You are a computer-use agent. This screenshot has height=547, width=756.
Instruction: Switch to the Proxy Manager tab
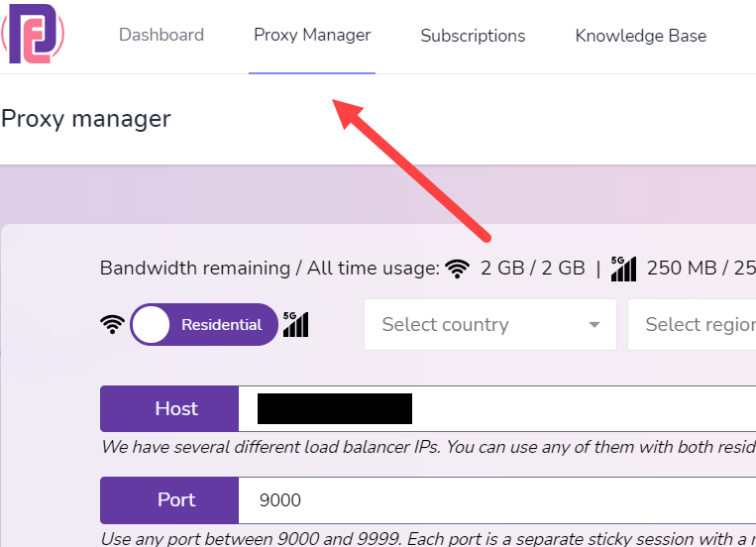click(312, 35)
